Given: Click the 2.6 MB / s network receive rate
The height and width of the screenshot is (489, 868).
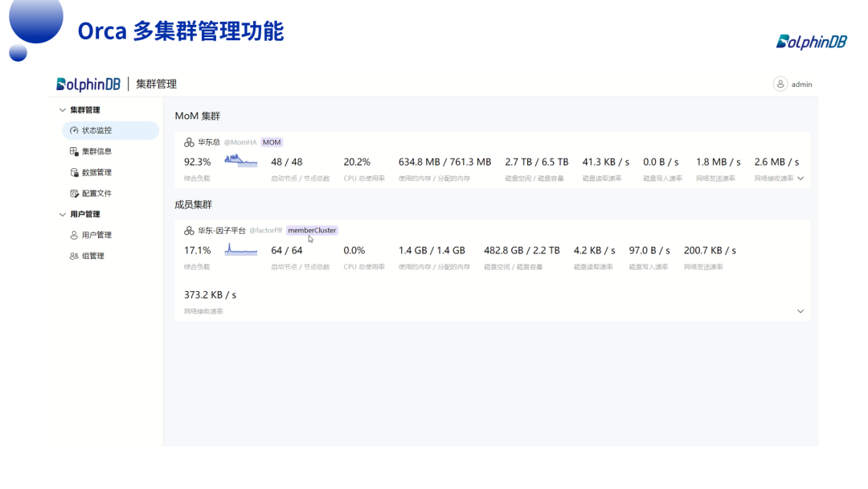Looking at the screenshot, I should click(776, 162).
